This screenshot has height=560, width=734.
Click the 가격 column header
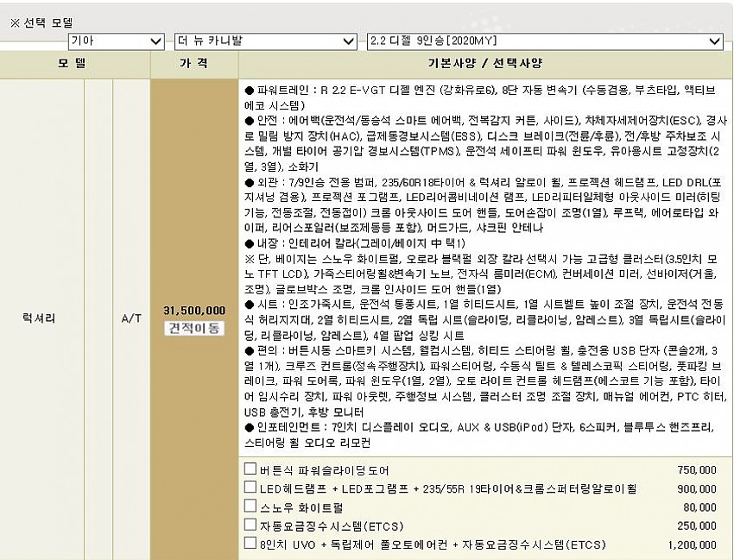[194, 65]
